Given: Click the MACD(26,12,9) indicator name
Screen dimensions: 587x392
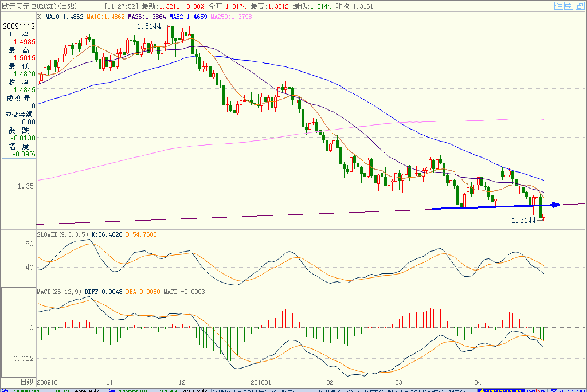Looking at the screenshot, I should pyautogui.click(x=59, y=292).
